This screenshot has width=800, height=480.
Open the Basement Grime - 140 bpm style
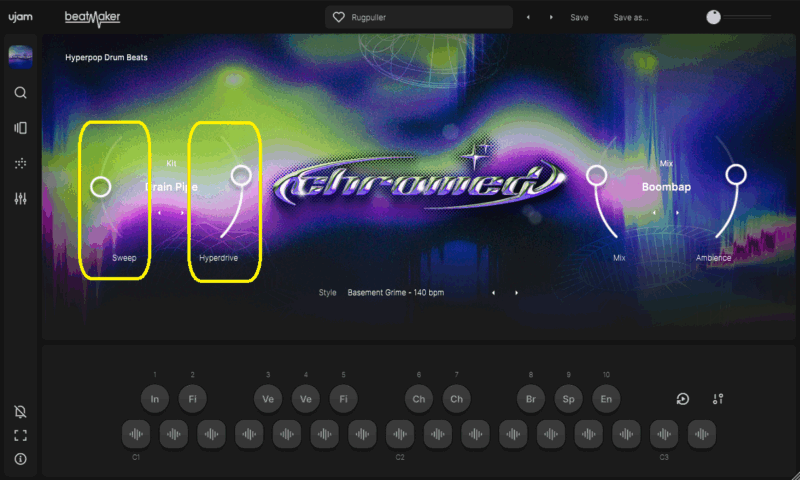(395, 293)
